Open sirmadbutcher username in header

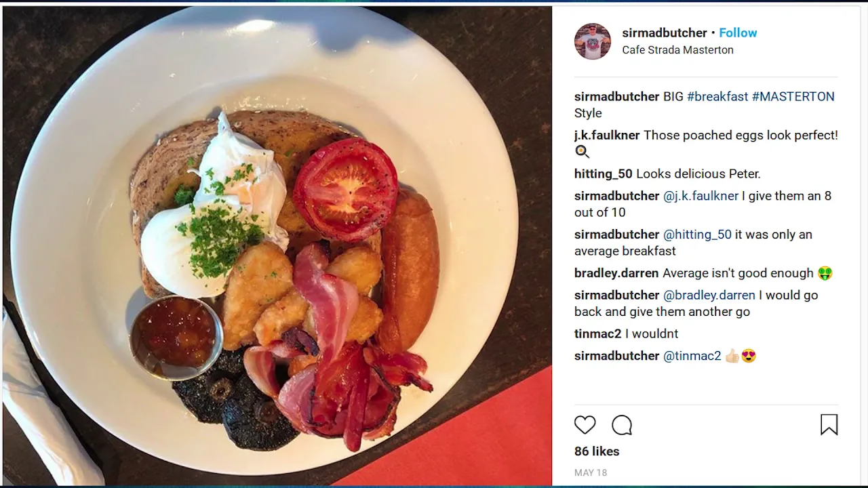point(665,33)
